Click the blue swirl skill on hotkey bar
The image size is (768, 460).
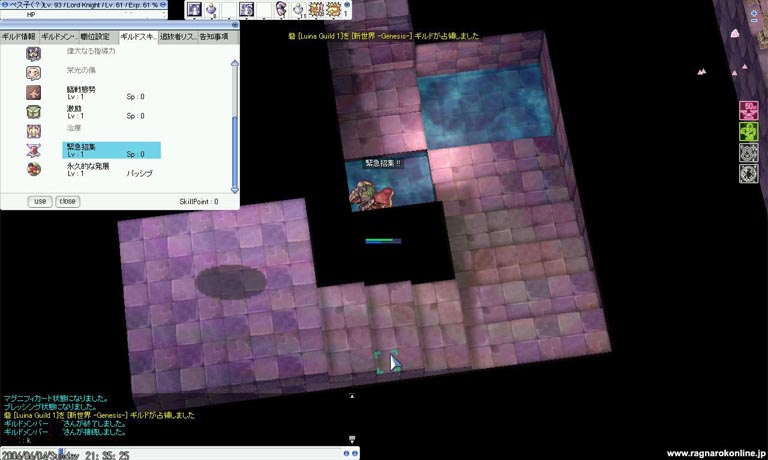point(246,9)
